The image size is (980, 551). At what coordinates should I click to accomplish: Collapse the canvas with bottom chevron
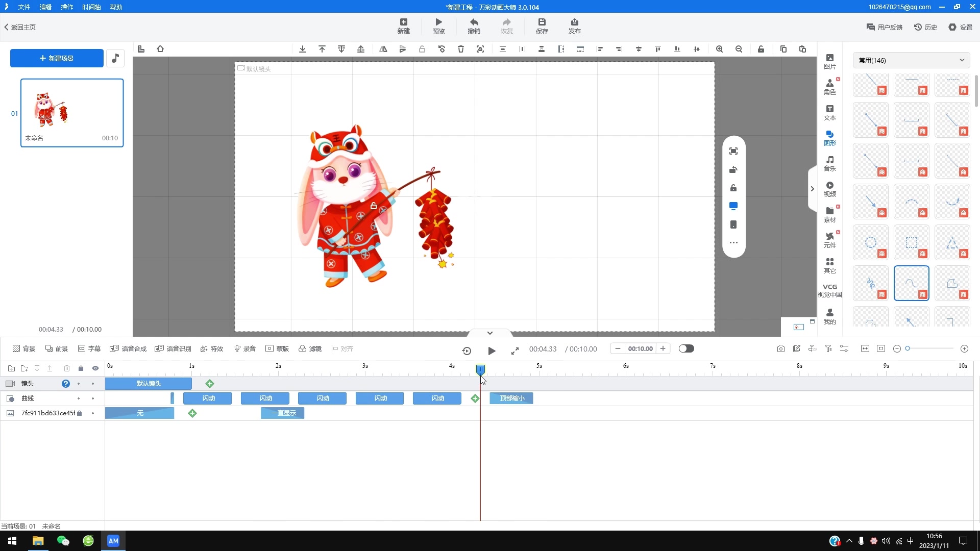tap(489, 333)
